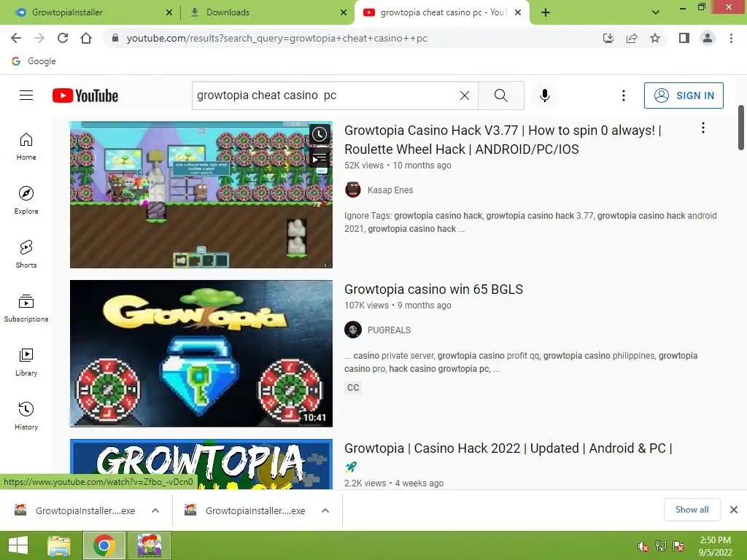Open History in sidebar
The image size is (747, 560).
pyautogui.click(x=26, y=416)
